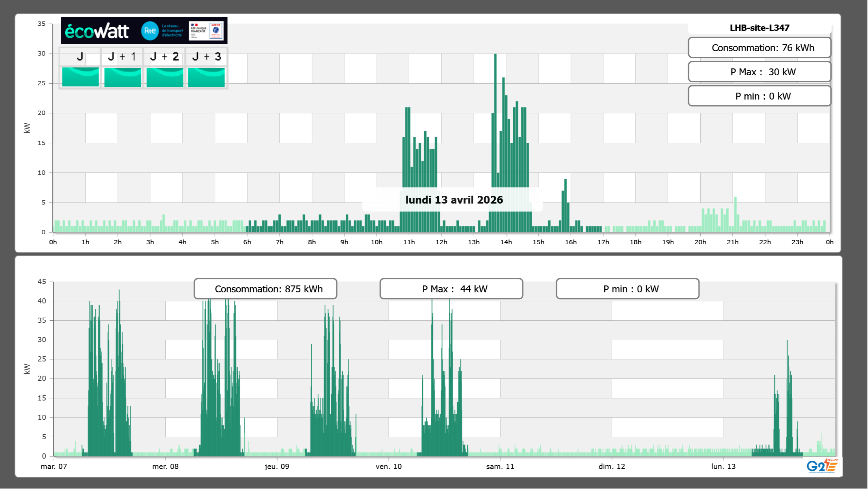Click the green signal icon under J
Image resolution: width=868 pixels, height=489 pixels.
click(x=80, y=77)
